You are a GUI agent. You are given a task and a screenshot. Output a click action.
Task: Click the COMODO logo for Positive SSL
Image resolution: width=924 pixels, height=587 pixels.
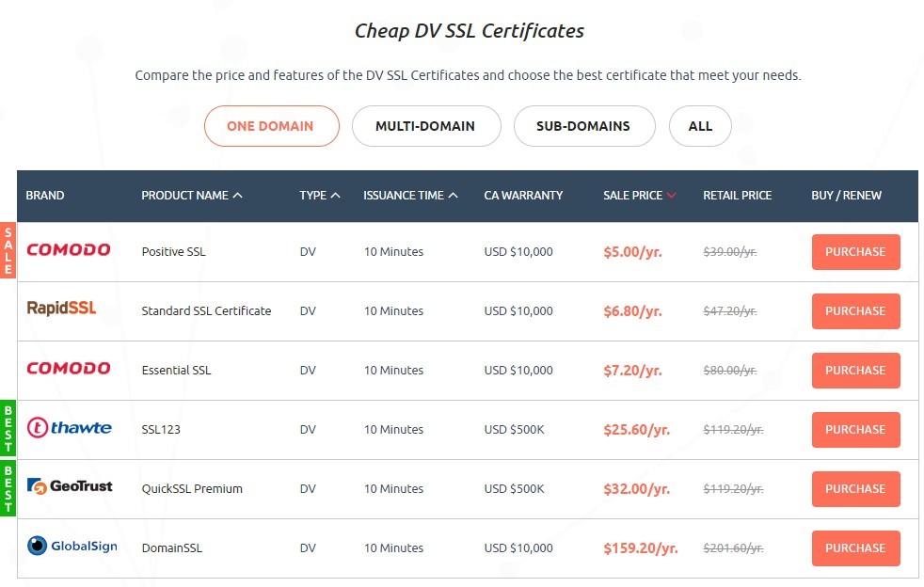[68, 249]
